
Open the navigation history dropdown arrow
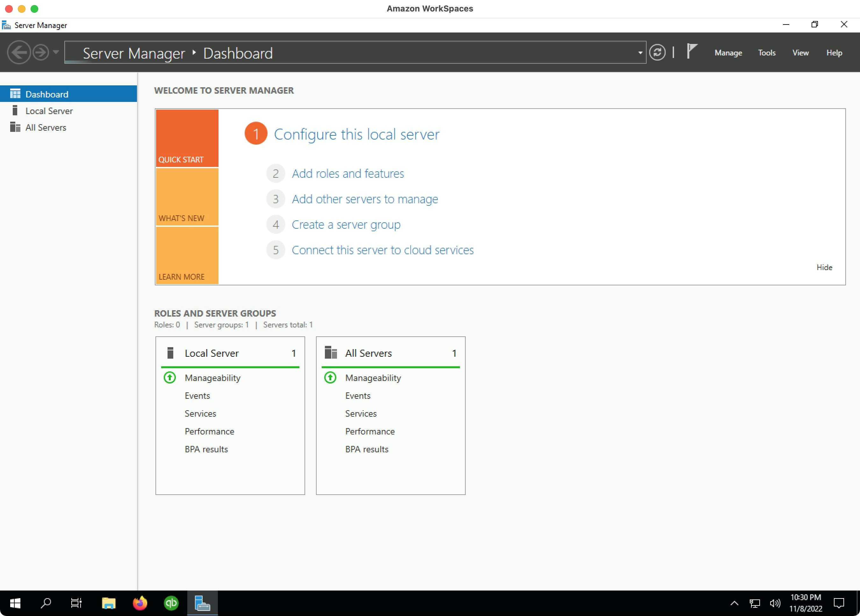56,52
